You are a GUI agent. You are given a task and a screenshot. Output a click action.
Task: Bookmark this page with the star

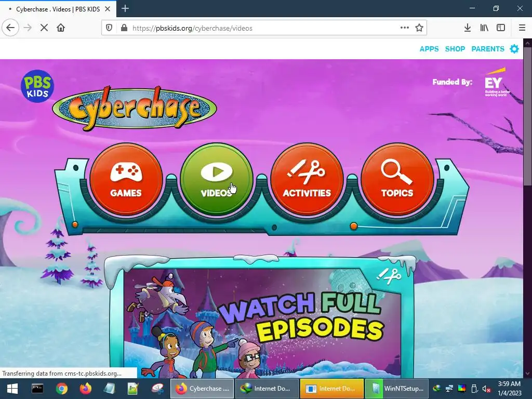pos(419,28)
